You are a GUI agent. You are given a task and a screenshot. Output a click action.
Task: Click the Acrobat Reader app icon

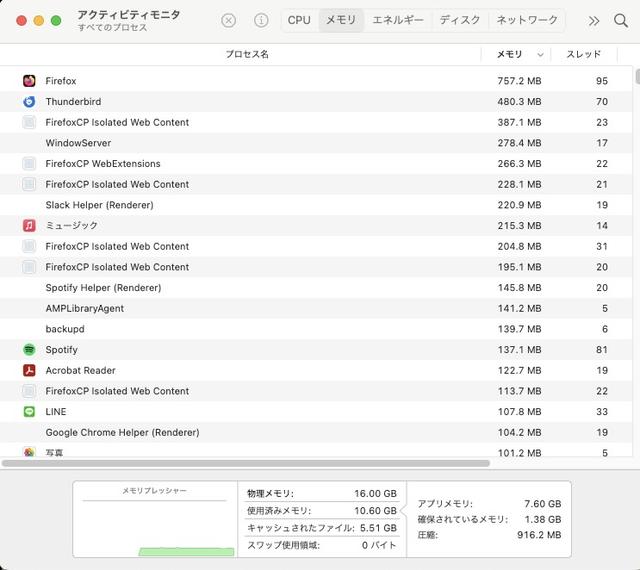(29, 370)
